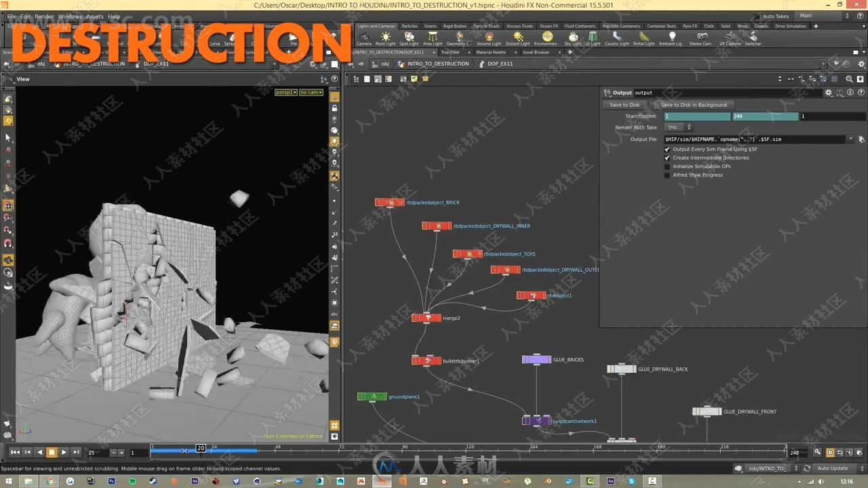Viewport: 868px width, 488px height.
Task: Add a Point Light from shelf
Action: click(385, 39)
